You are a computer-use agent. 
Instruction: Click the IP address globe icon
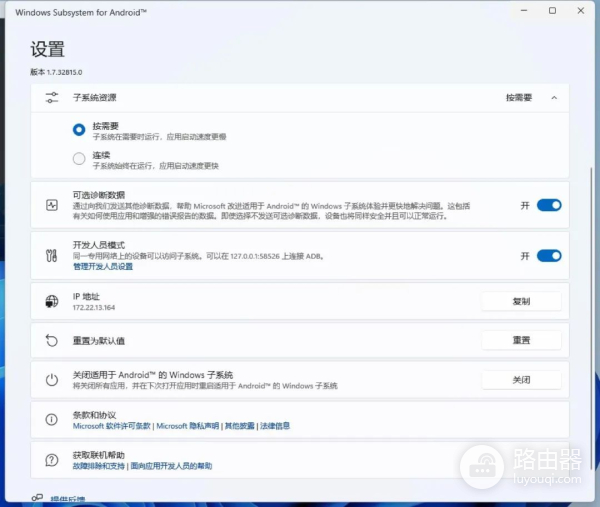click(x=52, y=302)
